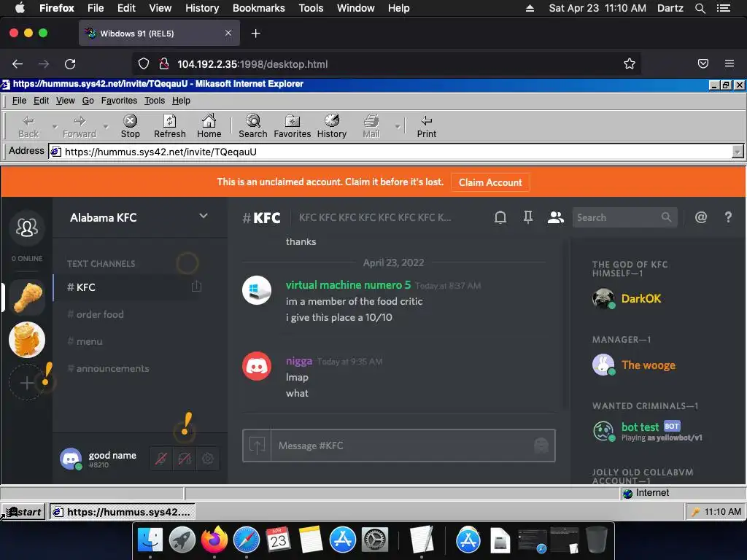Bookmark this page with Firefox star icon
747x560 pixels.
tap(630, 64)
